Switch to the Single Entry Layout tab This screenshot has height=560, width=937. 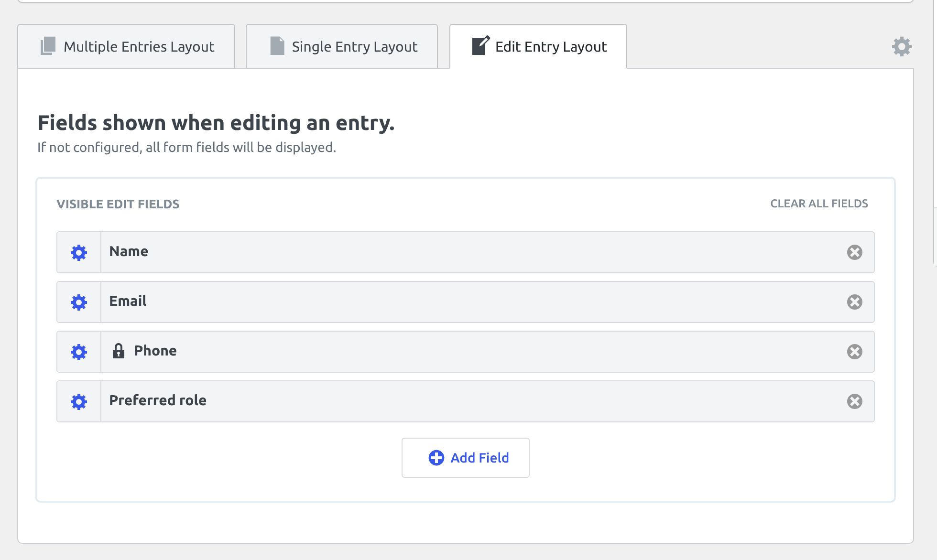tap(342, 46)
